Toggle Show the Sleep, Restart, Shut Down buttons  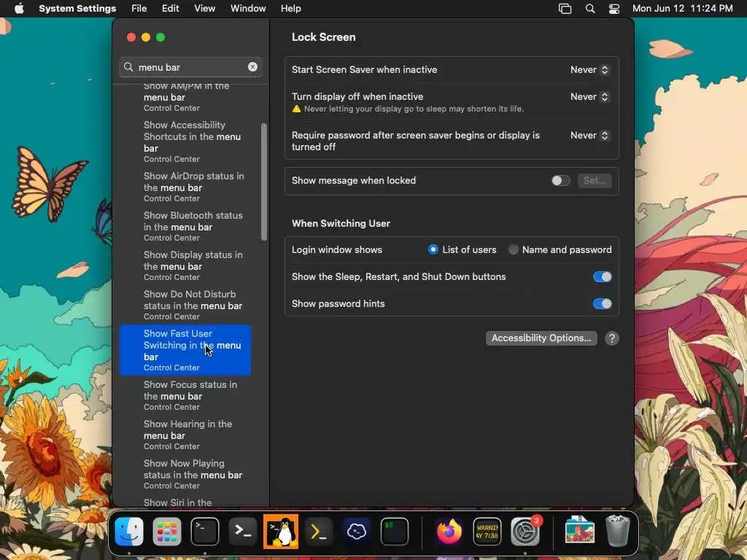tap(602, 276)
